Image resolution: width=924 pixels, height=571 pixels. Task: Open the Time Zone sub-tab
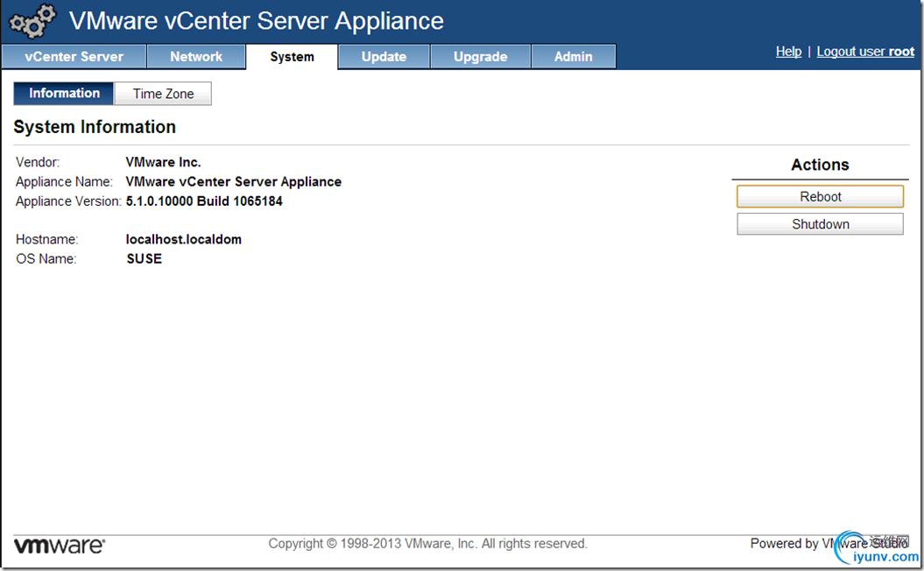point(163,94)
